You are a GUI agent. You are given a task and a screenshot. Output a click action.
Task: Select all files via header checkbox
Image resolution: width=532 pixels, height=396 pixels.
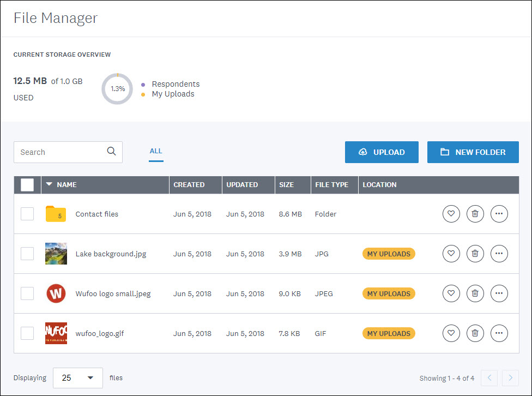[x=27, y=185]
